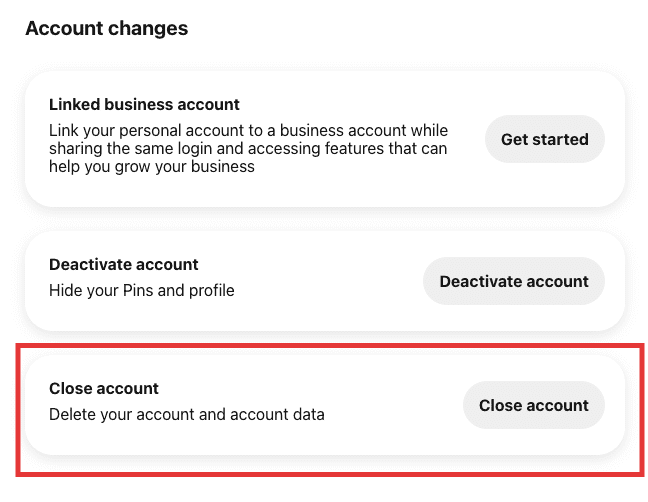
Task: Click the line starting sharing the same login
Action: coord(248,148)
